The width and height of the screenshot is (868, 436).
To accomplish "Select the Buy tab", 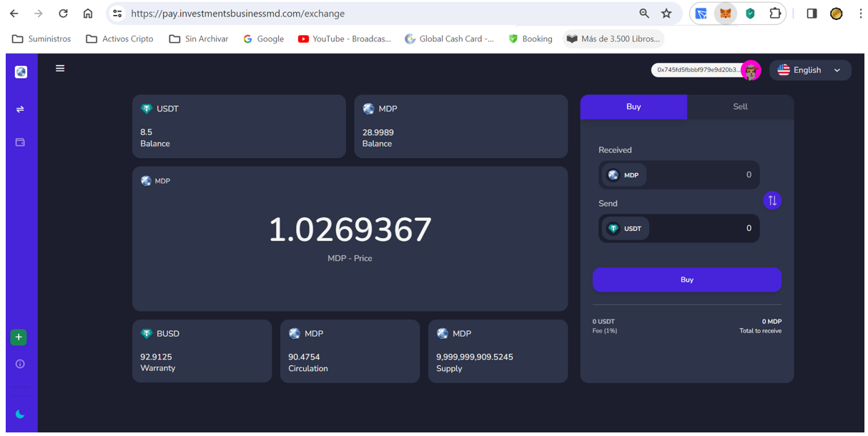I will click(633, 106).
